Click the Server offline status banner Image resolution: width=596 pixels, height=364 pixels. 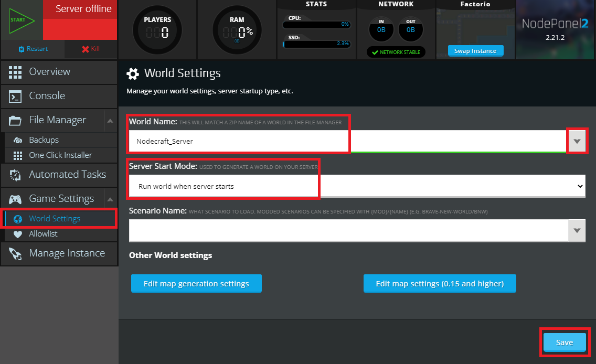pyautogui.click(x=80, y=20)
